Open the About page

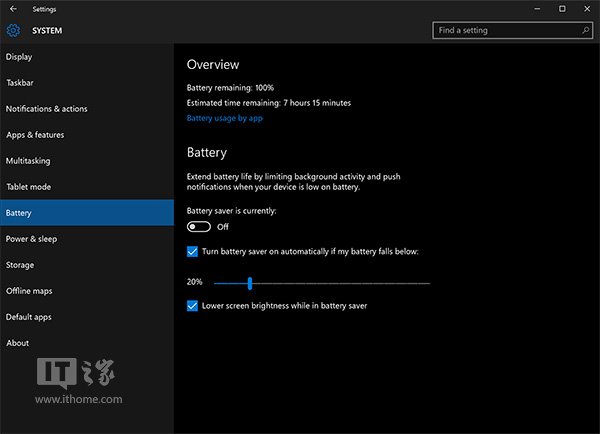(x=18, y=343)
